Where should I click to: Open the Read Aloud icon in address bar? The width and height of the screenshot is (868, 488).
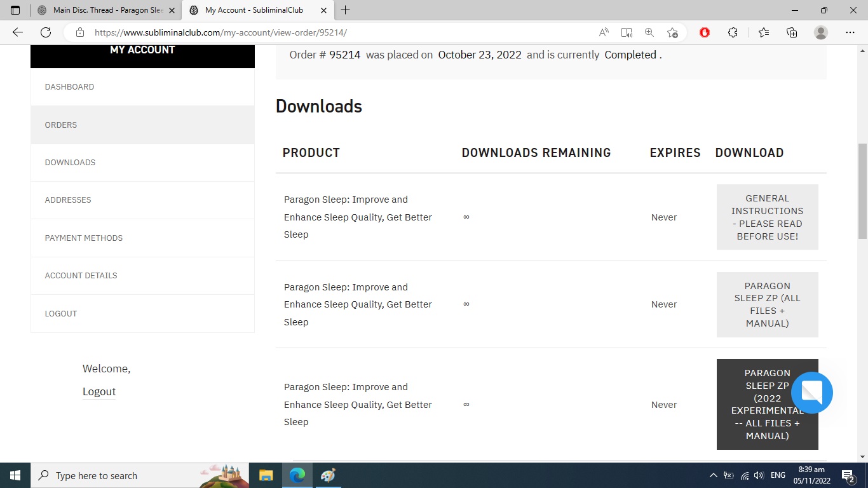(604, 32)
